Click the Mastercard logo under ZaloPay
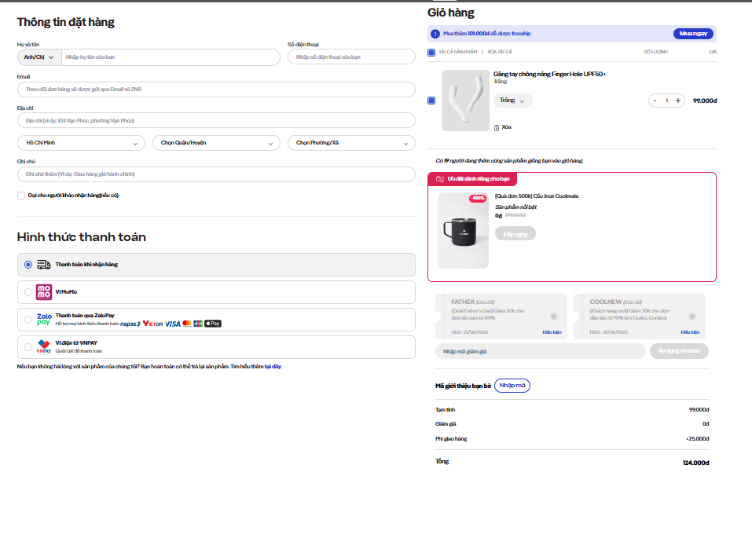 [x=186, y=324]
